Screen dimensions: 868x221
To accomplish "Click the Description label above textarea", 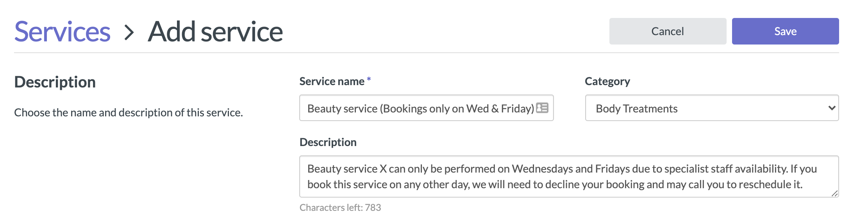I will [x=328, y=142].
